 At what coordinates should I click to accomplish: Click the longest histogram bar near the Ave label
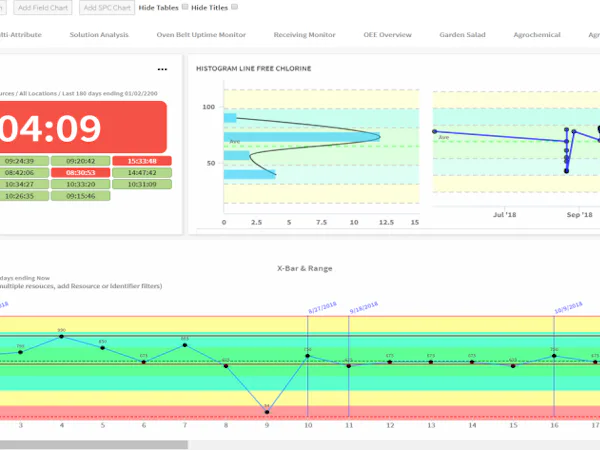302,137
